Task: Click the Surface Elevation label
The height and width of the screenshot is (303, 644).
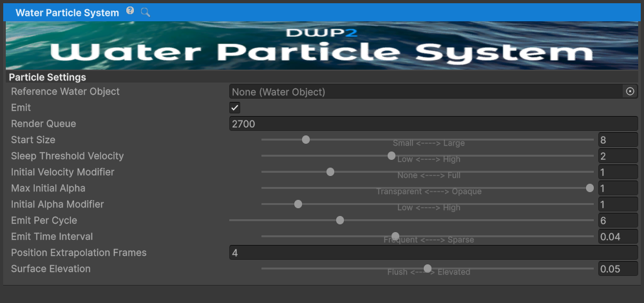Action: 51,268
